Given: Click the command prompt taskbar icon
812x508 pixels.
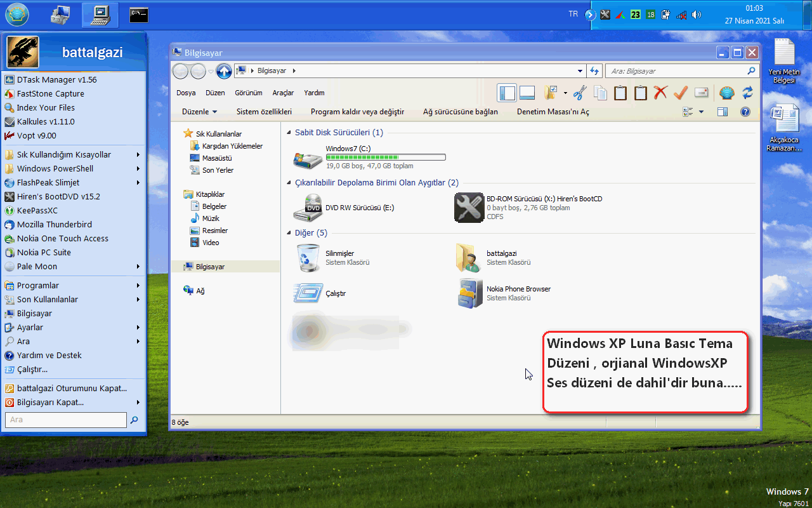Looking at the screenshot, I should tap(138, 15).
